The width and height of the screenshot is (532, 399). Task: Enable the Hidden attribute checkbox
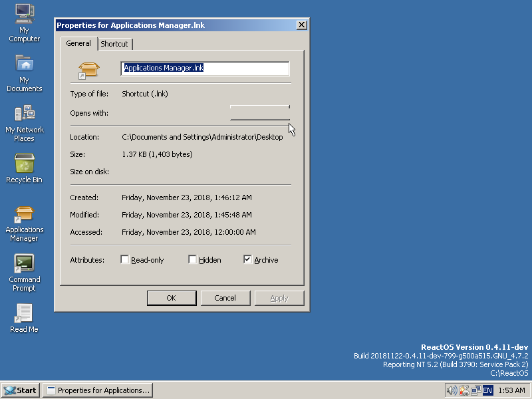pyautogui.click(x=192, y=259)
